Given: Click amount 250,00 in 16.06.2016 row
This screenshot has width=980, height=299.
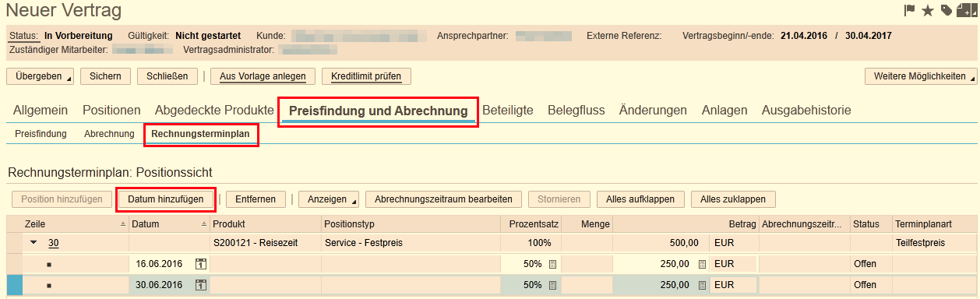Looking at the screenshot, I should (x=654, y=264).
